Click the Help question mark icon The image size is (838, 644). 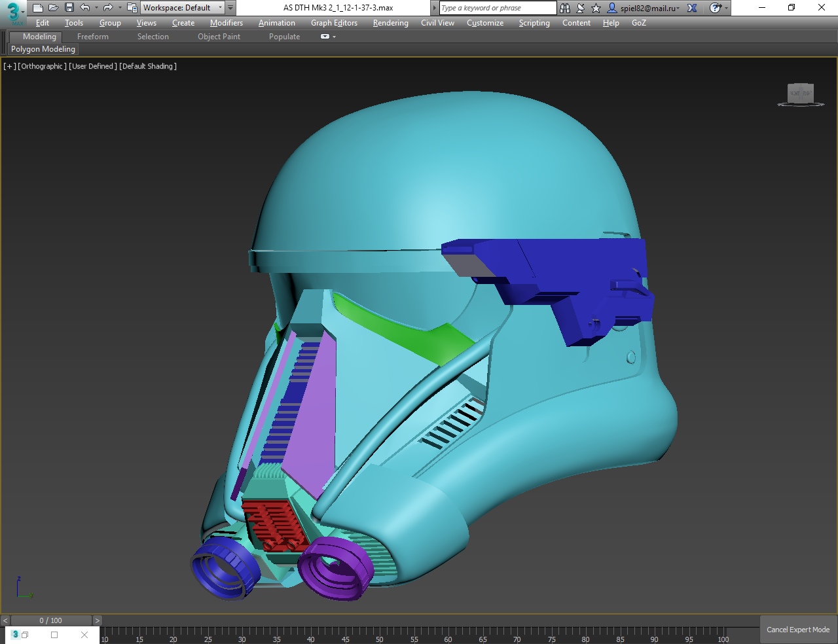[716, 8]
